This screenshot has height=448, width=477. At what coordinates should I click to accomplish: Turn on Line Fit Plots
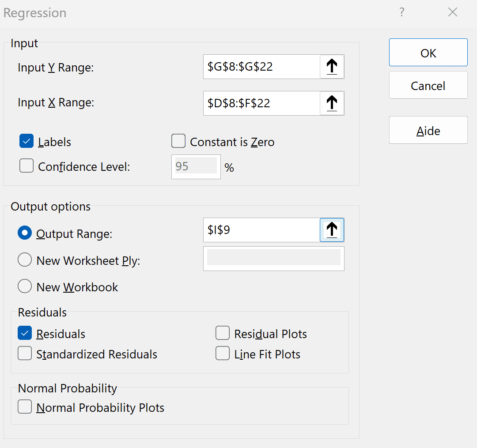coord(223,354)
